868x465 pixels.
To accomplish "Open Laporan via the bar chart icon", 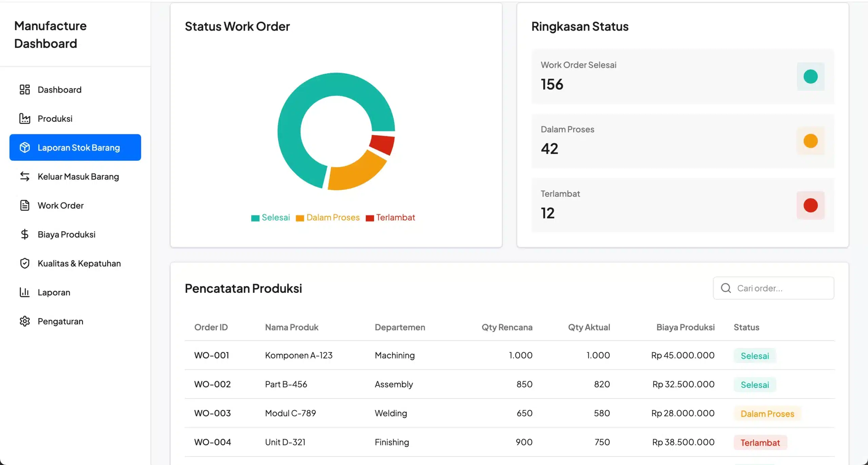I will pyautogui.click(x=25, y=292).
